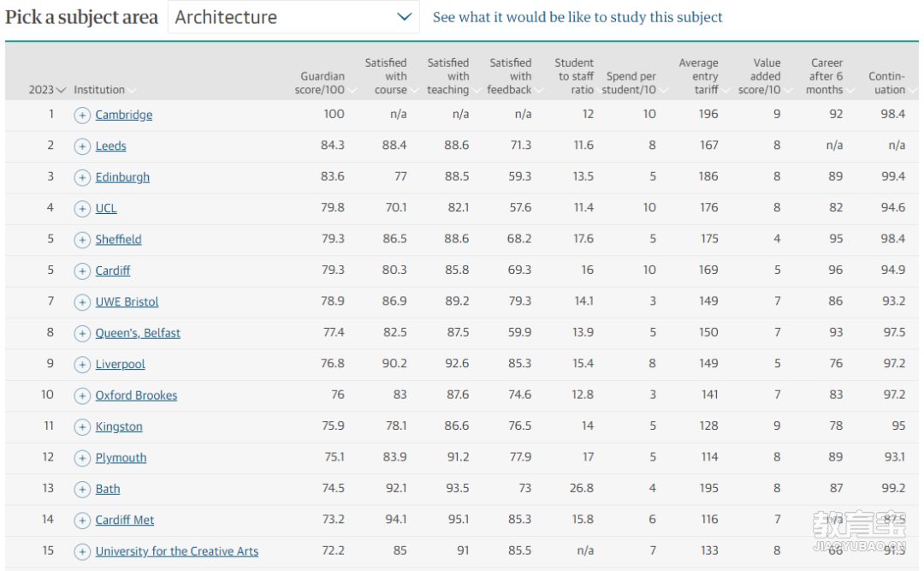Viewport: 924px width, 571px height.
Task: Sort by 2023 rank column header
Action: tap(47, 90)
